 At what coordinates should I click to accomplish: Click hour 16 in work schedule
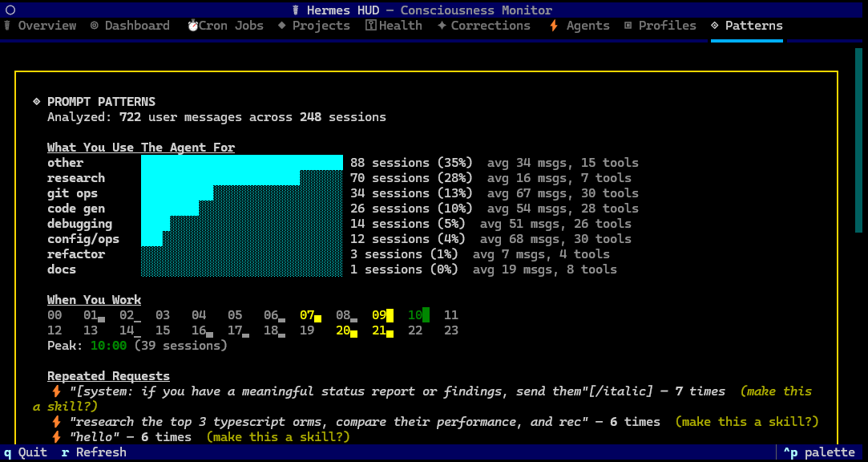pos(203,330)
